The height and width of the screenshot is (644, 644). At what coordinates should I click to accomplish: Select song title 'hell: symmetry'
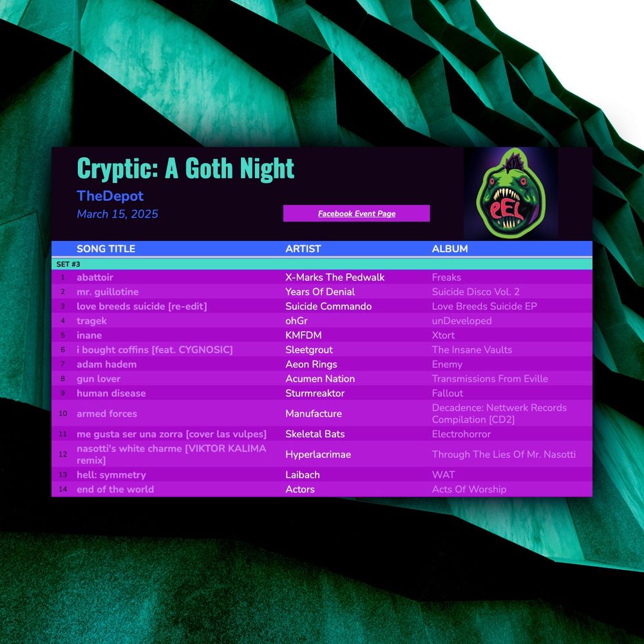111,475
